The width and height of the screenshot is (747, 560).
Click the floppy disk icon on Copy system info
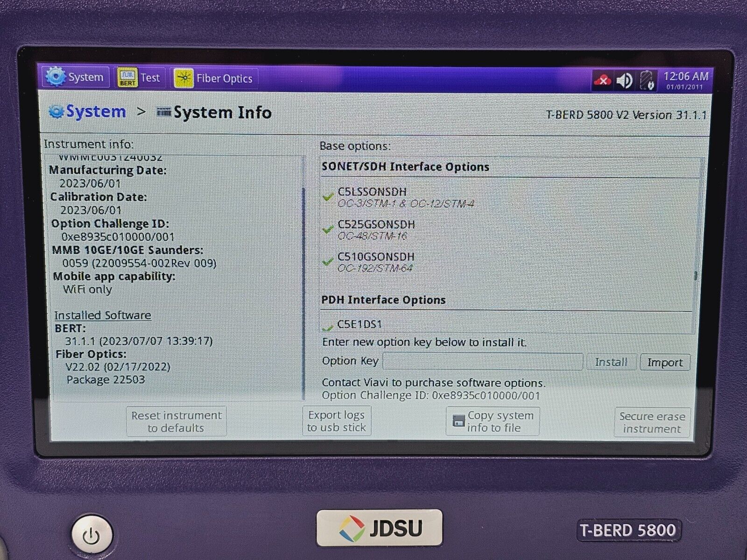[458, 421]
